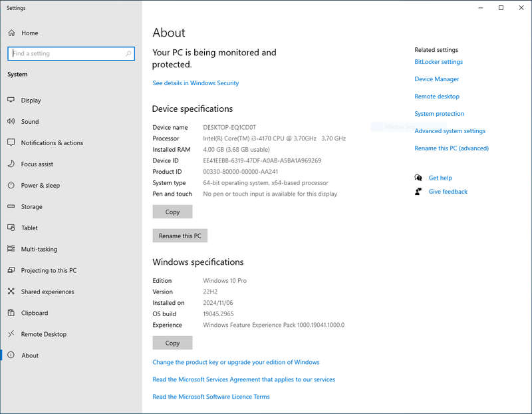
Task: Copy the Windows specifications
Action: pos(172,343)
